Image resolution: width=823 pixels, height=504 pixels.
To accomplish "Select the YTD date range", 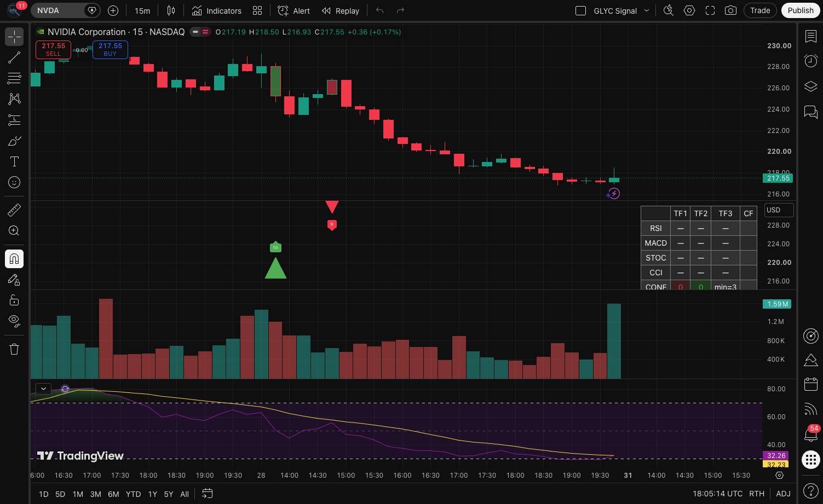I will click(133, 494).
